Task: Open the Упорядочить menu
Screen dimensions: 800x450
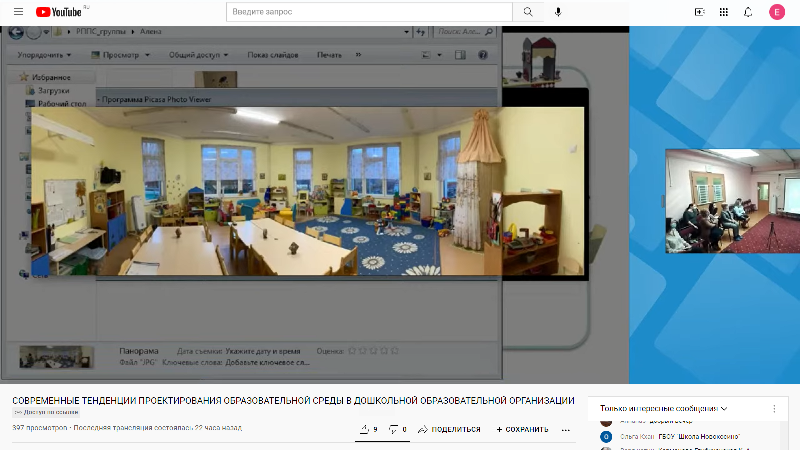Action: 44,55
